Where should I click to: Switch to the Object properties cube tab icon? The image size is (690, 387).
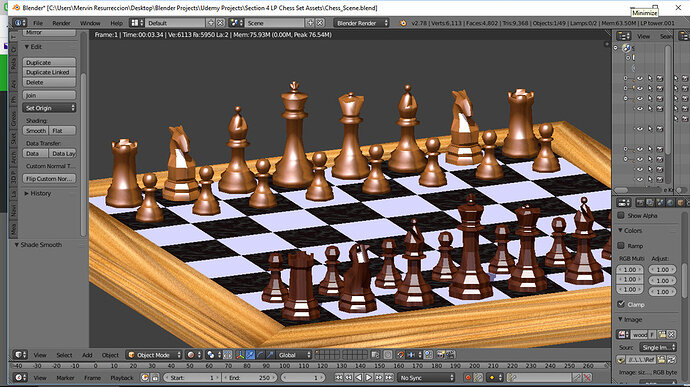[x=680, y=203]
